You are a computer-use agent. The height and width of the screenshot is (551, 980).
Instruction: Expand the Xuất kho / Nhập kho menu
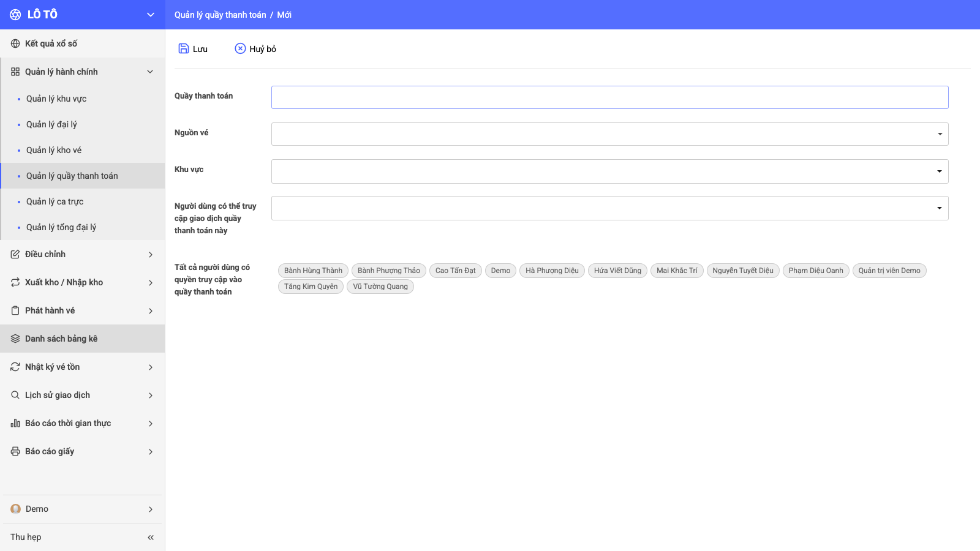(x=150, y=282)
